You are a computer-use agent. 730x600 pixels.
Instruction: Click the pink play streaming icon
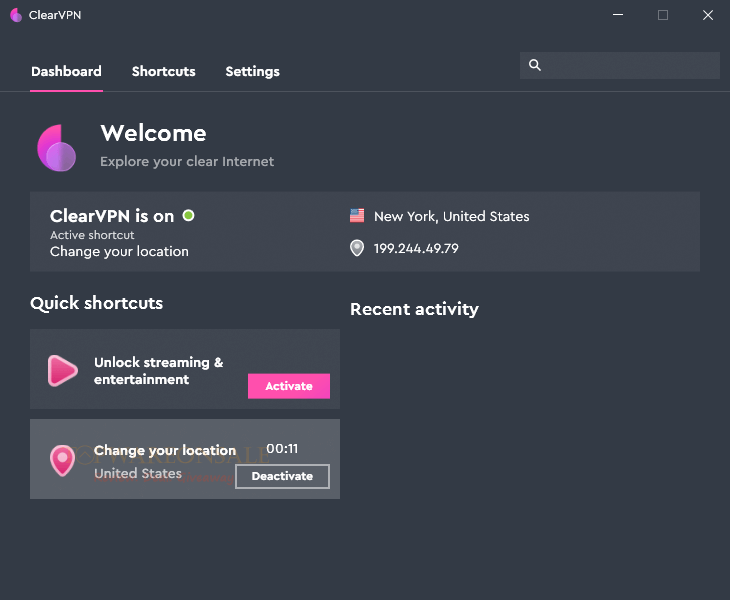[62, 371]
